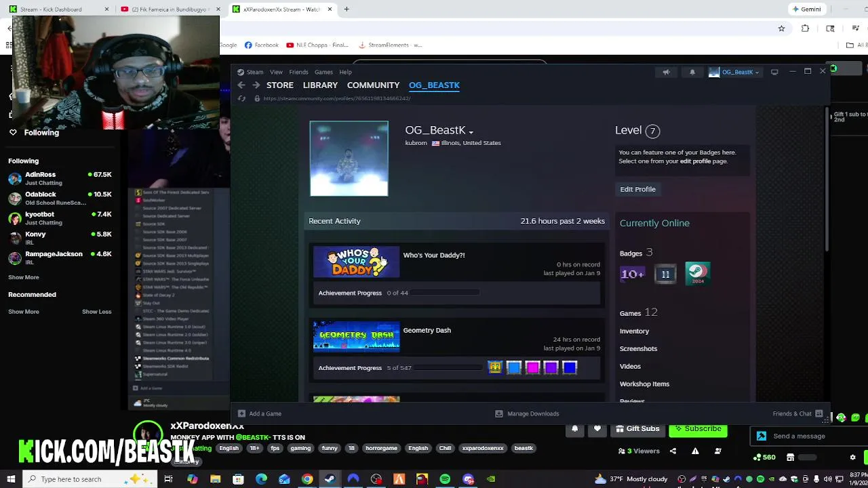Image resolution: width=868 pixels, height=488 pixels.
Task: Switch to the COMMUNITY tab
Action: [373, 85]
